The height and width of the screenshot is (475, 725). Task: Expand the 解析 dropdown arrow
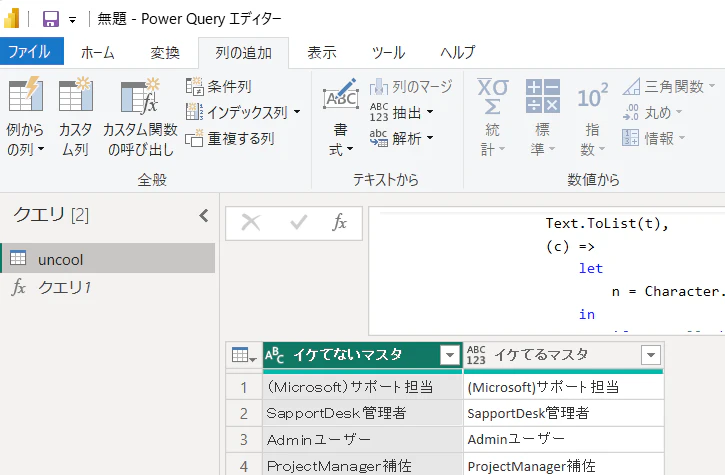(x=430, y=138)
